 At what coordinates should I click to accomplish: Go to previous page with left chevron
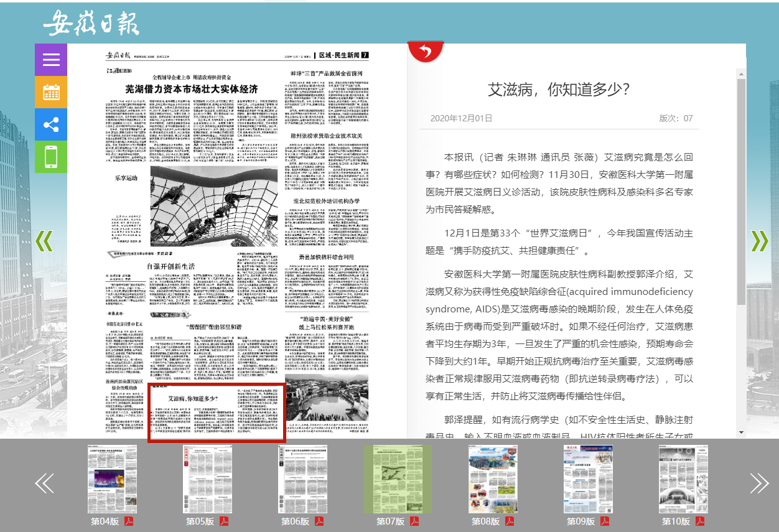click(x=44, y=241)
